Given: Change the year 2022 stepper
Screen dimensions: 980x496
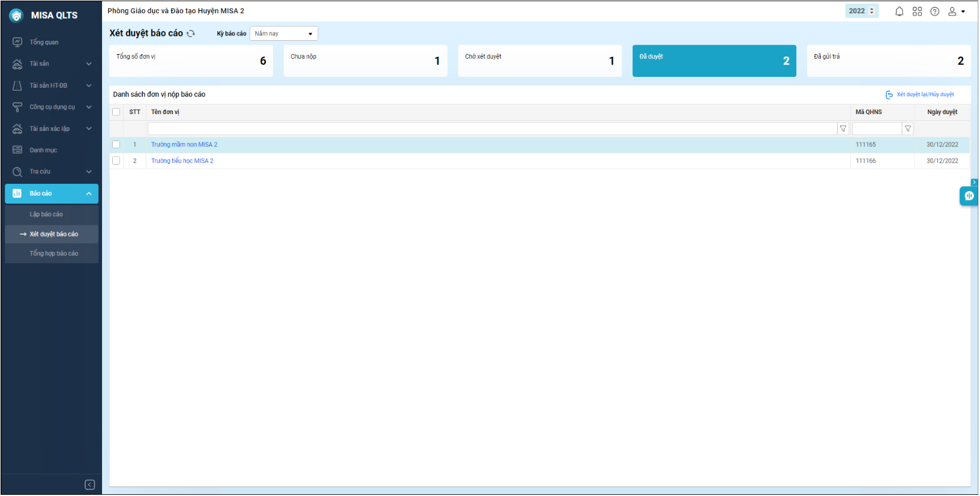Looking at the screenshot, I should click(872, 11).
